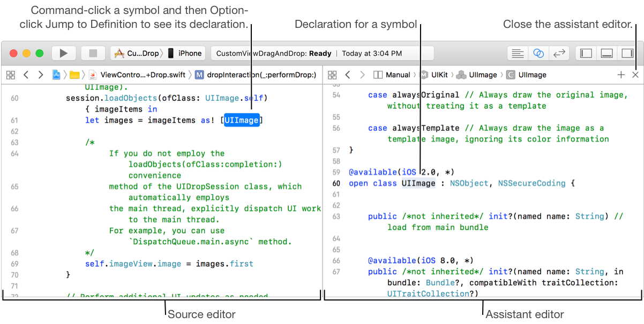The image size is (644, 324).
Task: Show the standard editor
Action: (518, 53)
